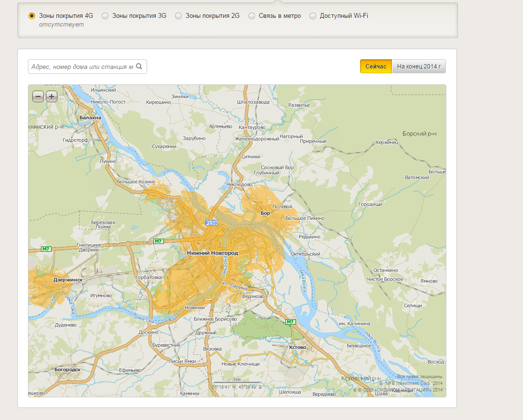Click the 'Ильинский' map label
This screenshot has height=420, width=523.
coord(104,90)
